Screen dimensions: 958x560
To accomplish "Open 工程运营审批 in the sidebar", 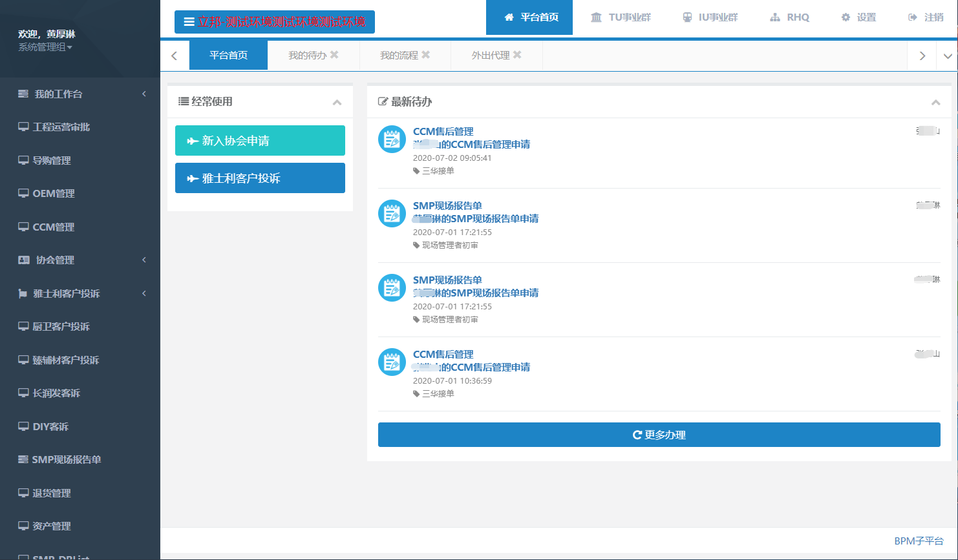I will [61, 127].
